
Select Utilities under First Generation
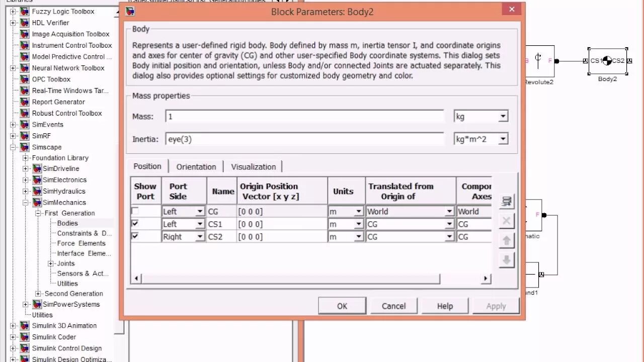[x=67, y=284]
